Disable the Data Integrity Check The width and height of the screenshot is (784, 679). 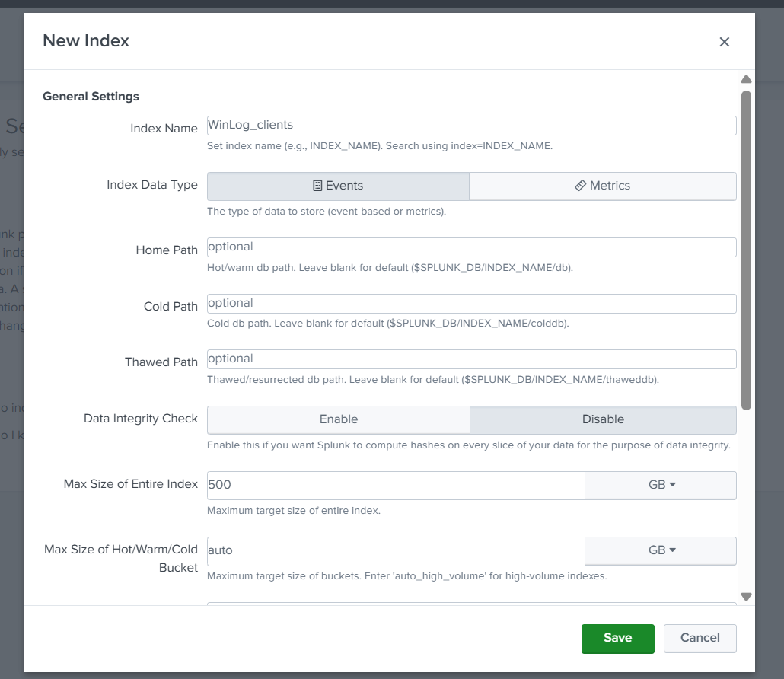point(602,419)
